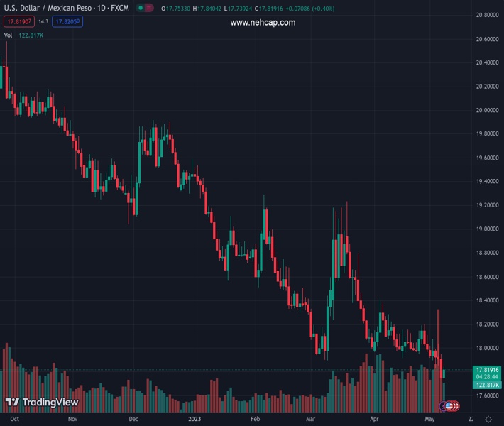This screenshot has height=426, width=504.
Task: Open chart settings gear icon
Action: pos(487,420)
